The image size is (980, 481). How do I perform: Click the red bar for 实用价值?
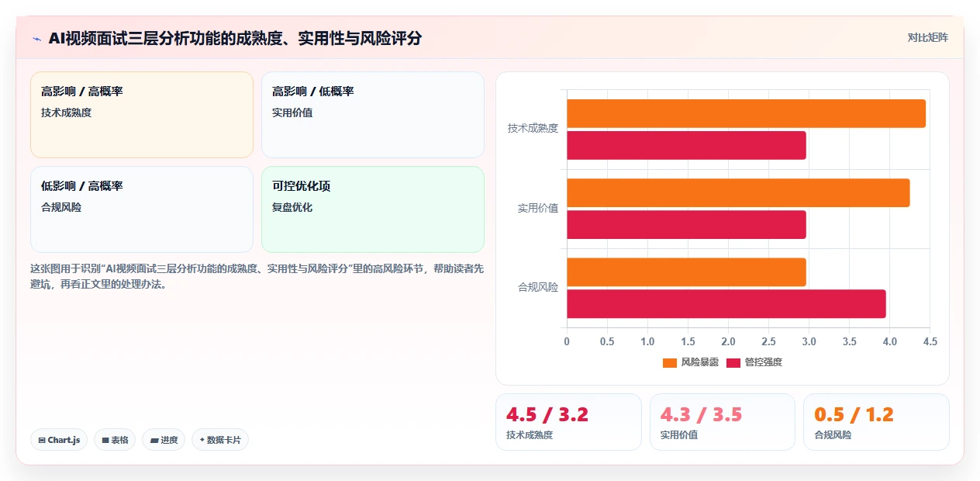click(686, 224)
